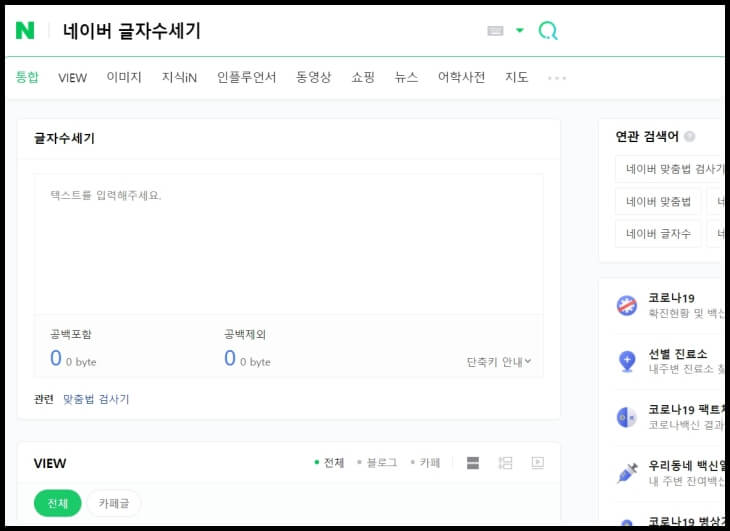Open the 어학사전 tab
730x531 pixels.
(461, 77)
